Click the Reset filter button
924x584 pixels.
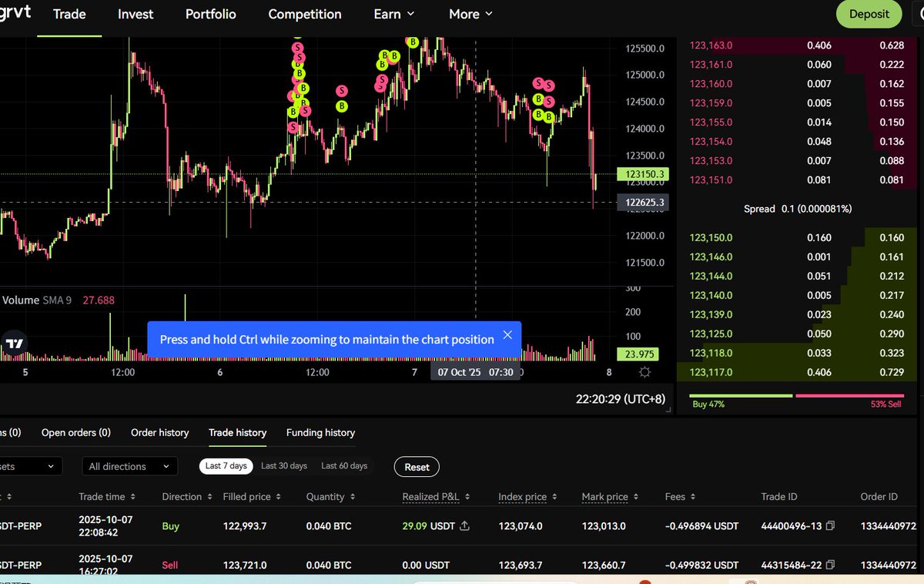(x=417, y=467)
